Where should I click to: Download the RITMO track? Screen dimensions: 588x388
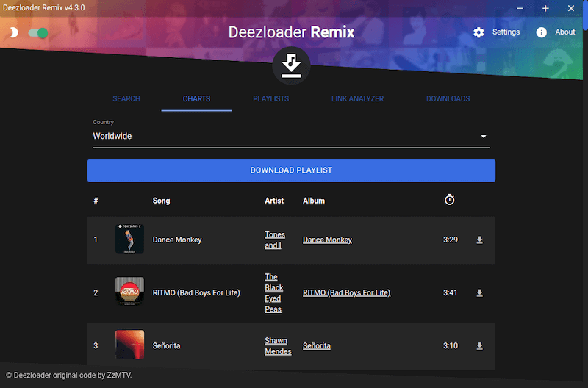pos(479,292)
